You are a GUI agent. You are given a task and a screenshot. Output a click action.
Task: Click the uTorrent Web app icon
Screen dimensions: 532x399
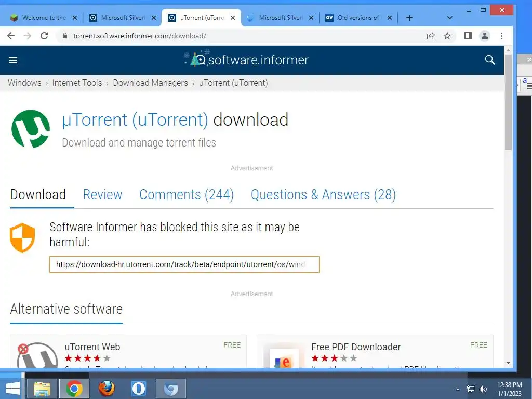coord(37,355)
